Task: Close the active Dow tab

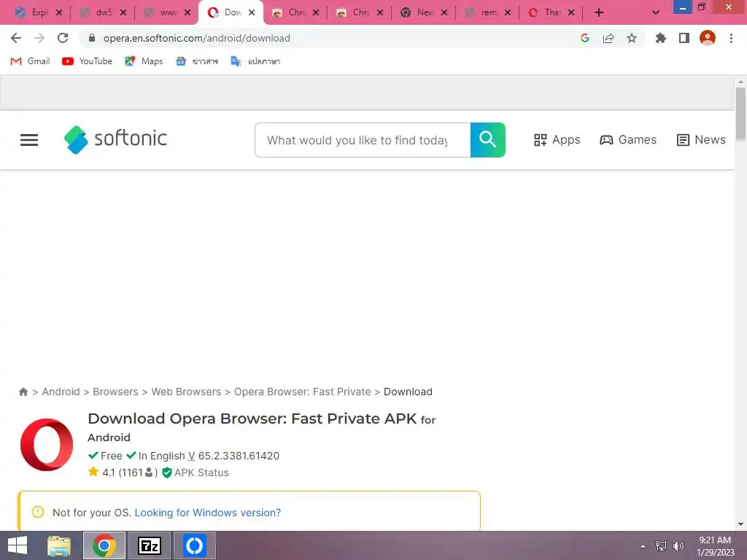Action: coord(252,12)
